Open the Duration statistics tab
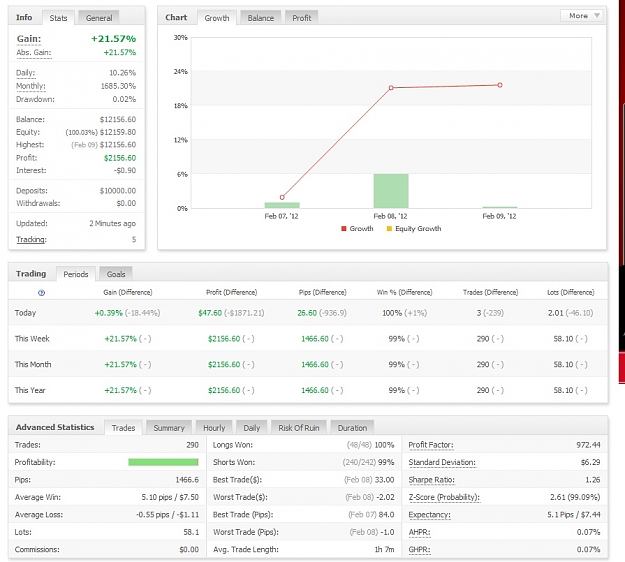The image size is (625, 562). point(352,428)
